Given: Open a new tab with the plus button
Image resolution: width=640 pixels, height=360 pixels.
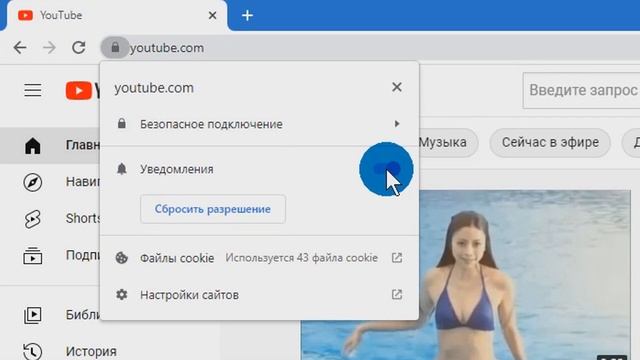Looking at the screenshot, I should pyautogui.click(x=247, y=16).
